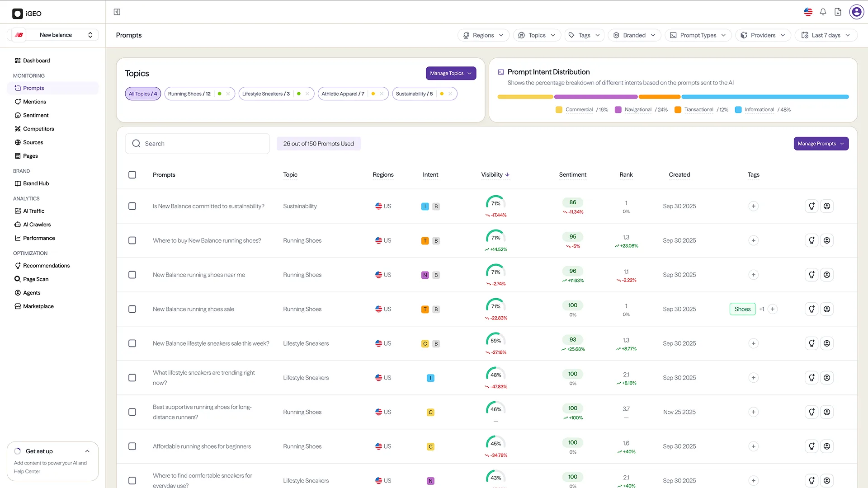Open the Topics filter dropdown
The image size is (868, 488).
[537, 35]
